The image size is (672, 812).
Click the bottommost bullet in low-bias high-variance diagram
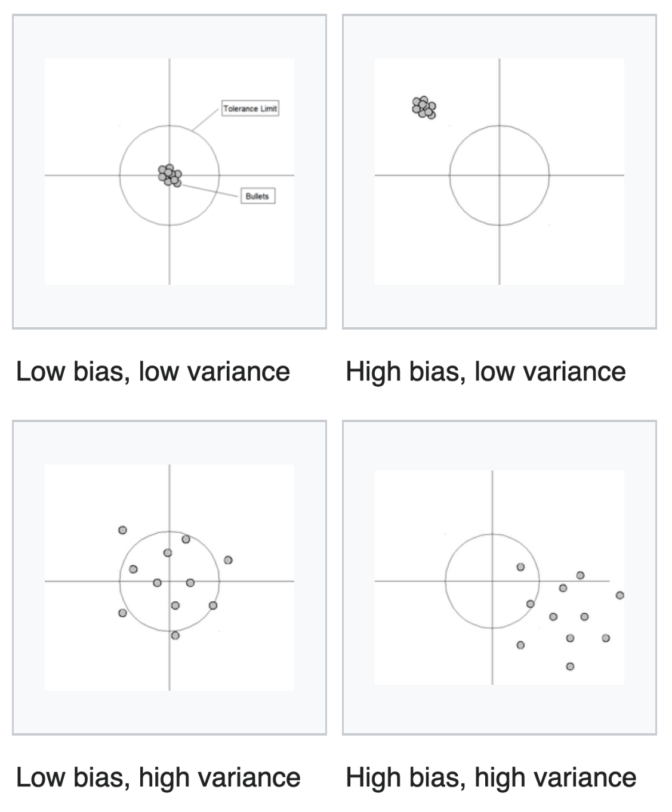coord(175,635)
